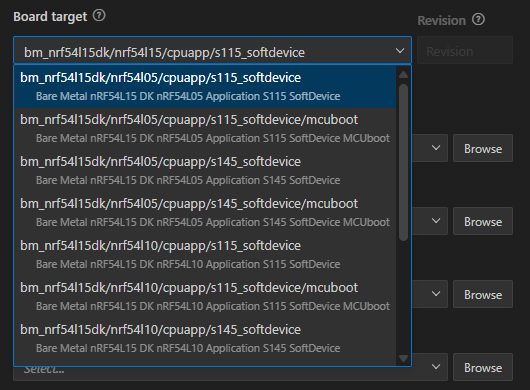Image resolution: width=530 pixels, height=390 pixels.
Task: Click the second Browse button
Action: click(483, 221)
